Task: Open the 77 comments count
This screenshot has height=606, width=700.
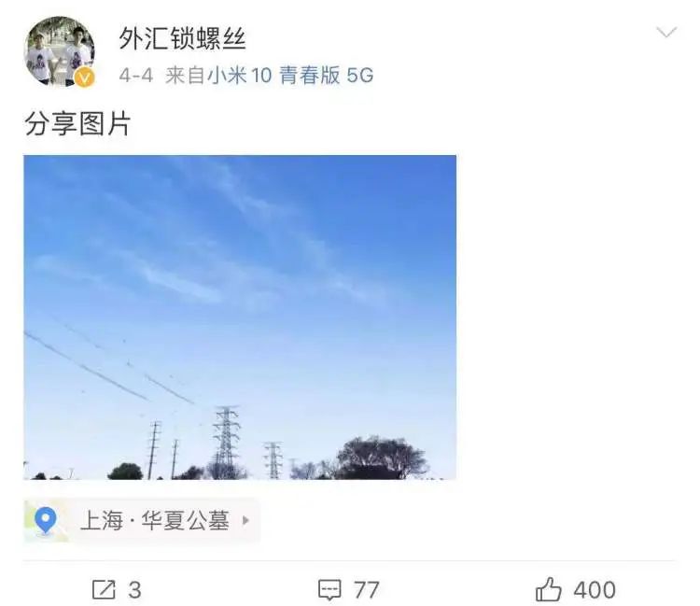Action: coord(367,590)
